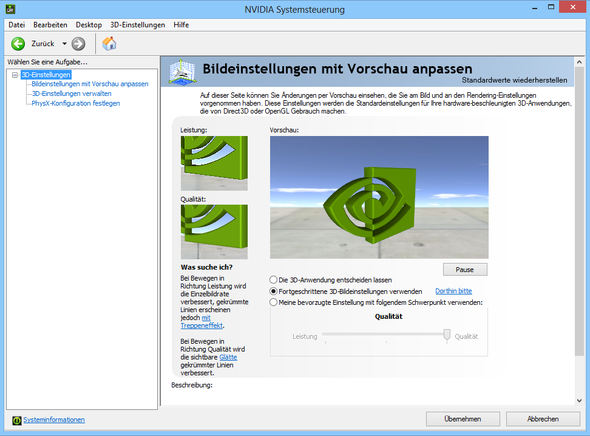Screen dimensions: 590x436
Task: Click the 3D cube header icon
Action: [182, 72]
